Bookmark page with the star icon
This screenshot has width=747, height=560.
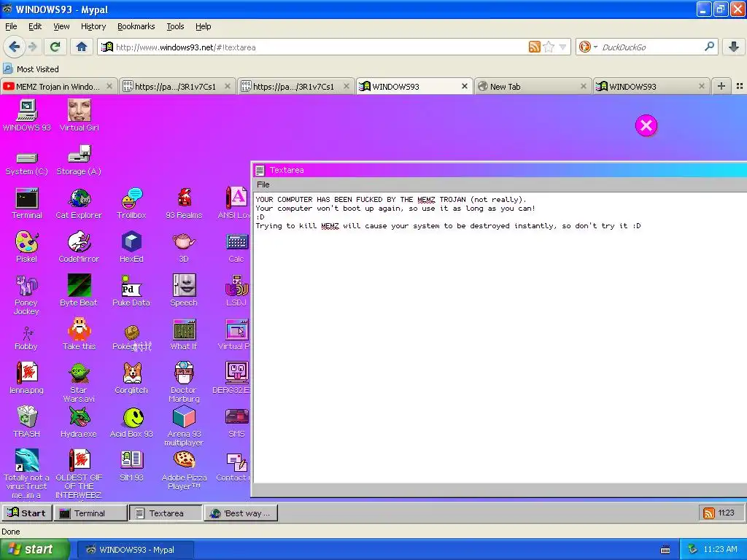coord(549,47)
